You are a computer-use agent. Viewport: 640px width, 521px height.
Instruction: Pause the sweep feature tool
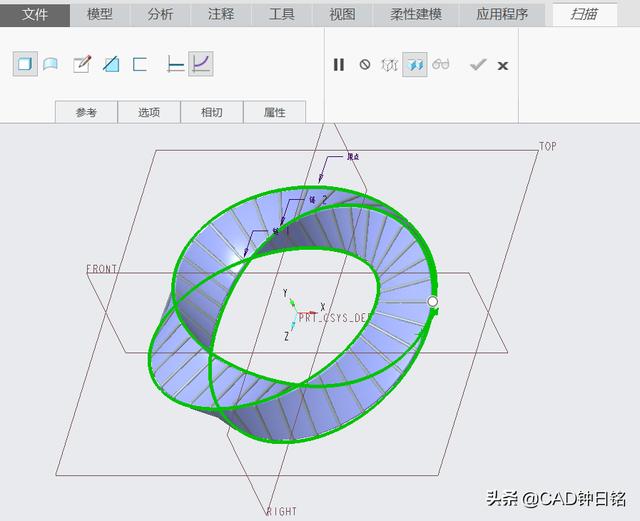point(339,64)
